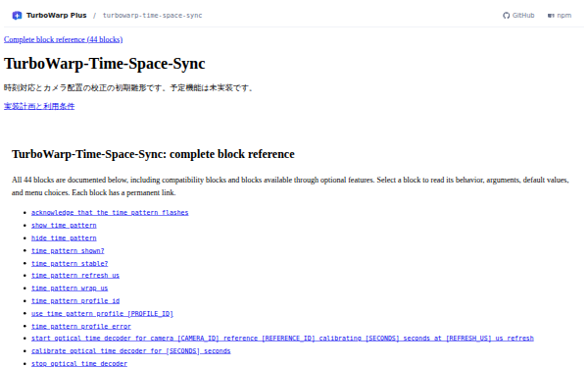Open the TurboWarp Plus home title
This screenshot has width=588, height=368.
click(56, 16)
